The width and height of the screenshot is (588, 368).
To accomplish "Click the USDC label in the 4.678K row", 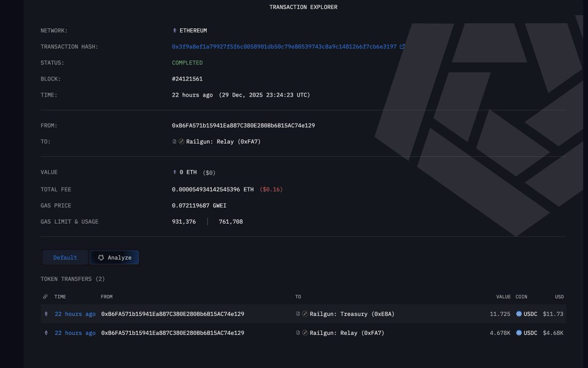I will point(531,333).
